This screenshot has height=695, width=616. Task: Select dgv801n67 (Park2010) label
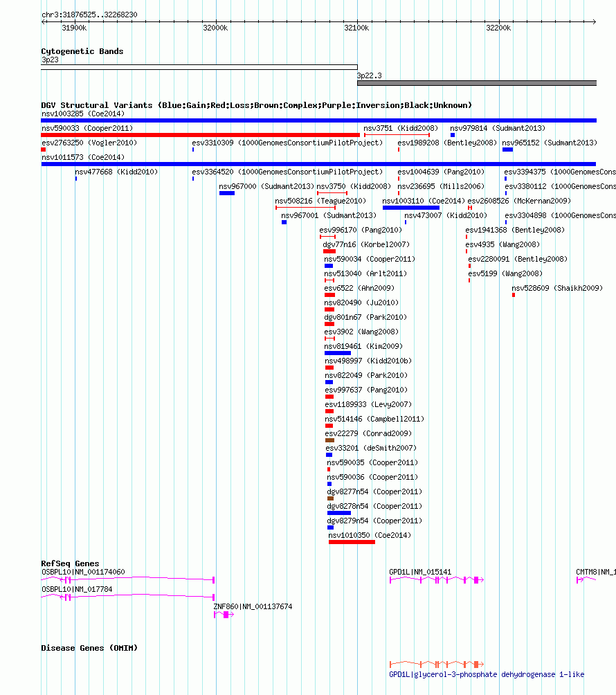click(x=365, y=317)
